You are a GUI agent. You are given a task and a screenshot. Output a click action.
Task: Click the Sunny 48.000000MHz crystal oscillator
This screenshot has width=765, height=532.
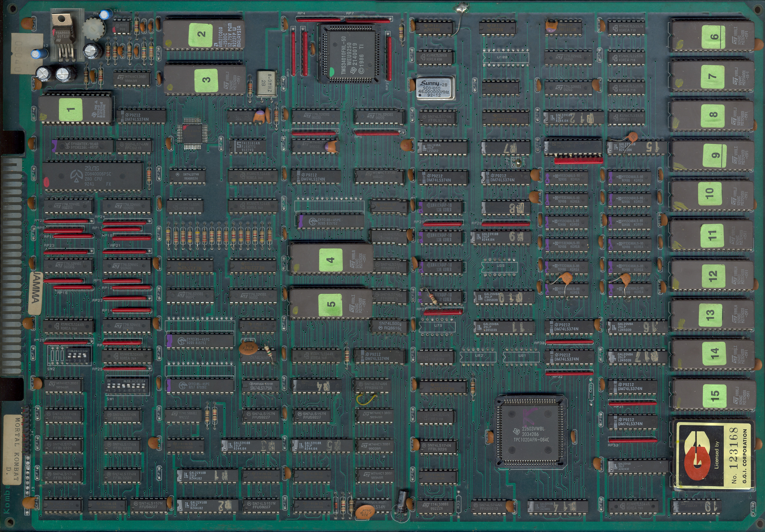pyautogui.click(x=436, y=88)
